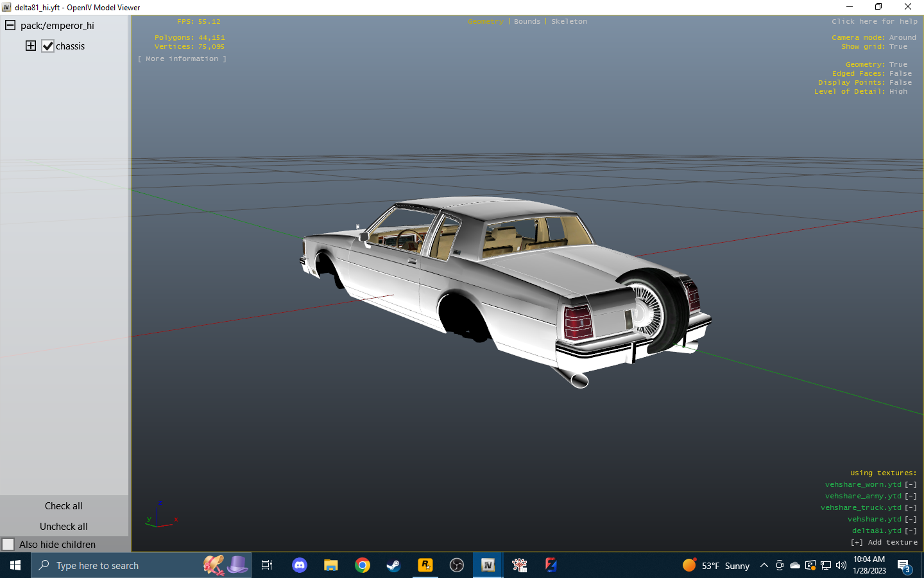
Task: Collapse the pack:/emperor_hi tree node
Action: (10, 26)
